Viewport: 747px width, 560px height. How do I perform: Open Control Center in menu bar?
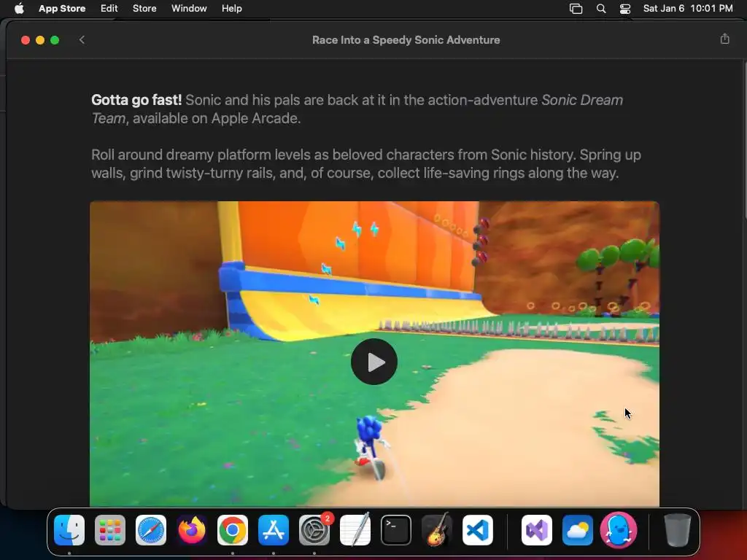coord(625,9)
